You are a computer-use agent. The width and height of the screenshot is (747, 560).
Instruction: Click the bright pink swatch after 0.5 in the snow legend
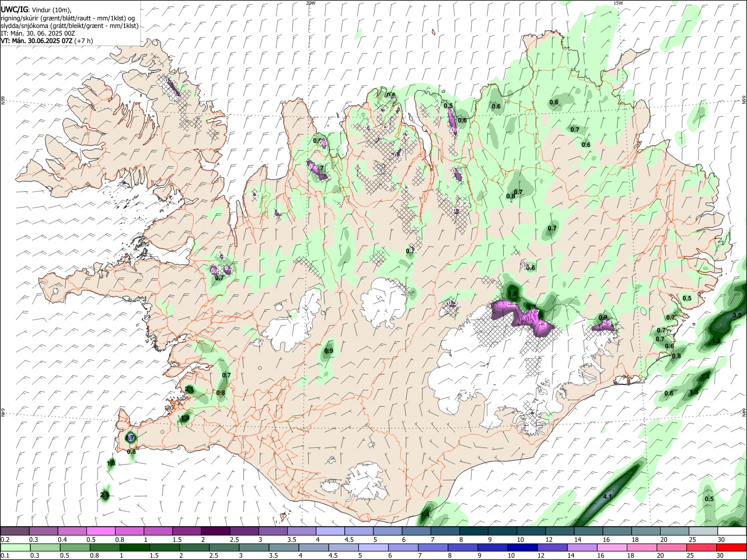[x=100, y=531]
